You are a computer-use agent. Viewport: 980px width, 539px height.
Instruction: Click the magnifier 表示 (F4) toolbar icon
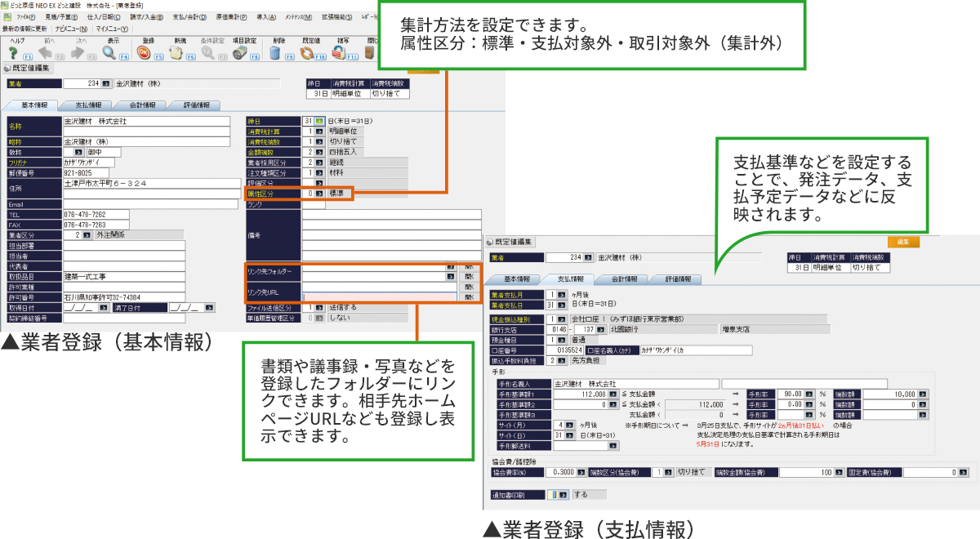coord(109,52)
